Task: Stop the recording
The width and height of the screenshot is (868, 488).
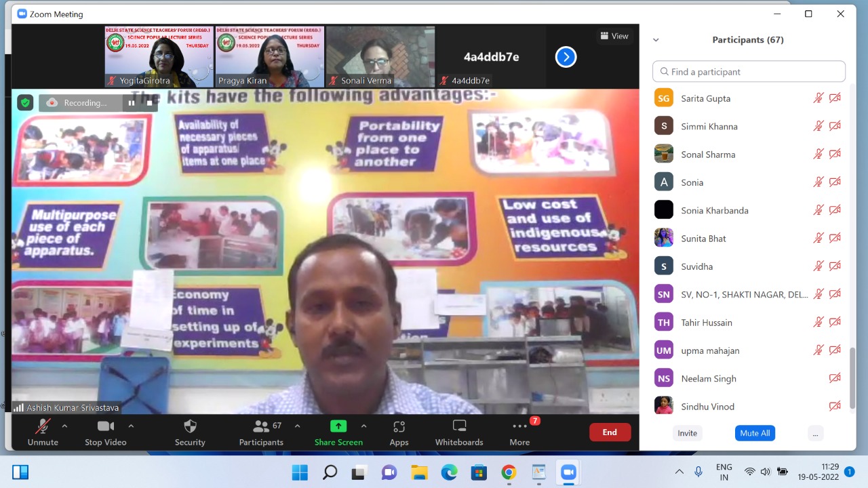Action: coord(150,103)
